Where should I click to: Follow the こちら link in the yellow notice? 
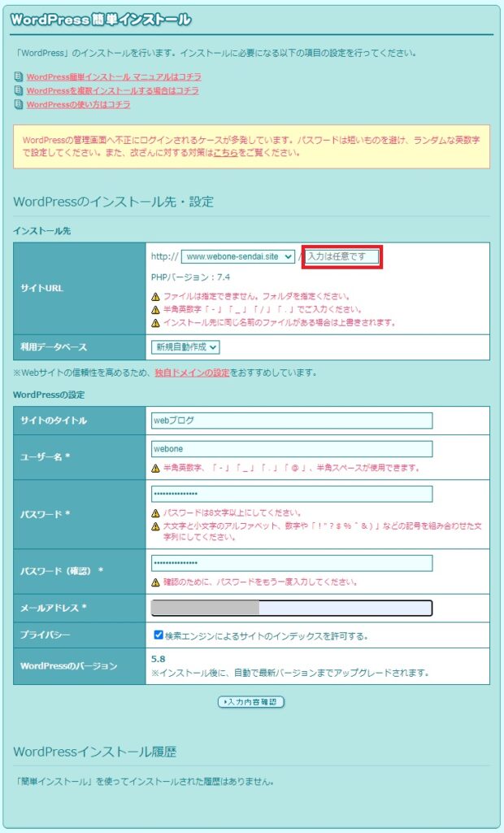tap(226, 154)
